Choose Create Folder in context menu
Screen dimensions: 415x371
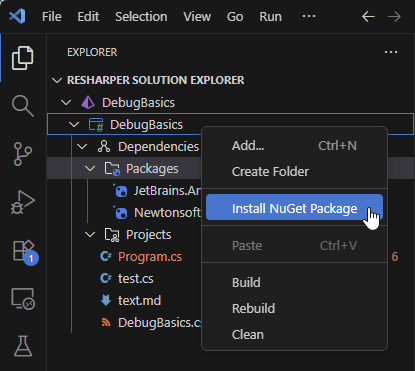point(294,172)
